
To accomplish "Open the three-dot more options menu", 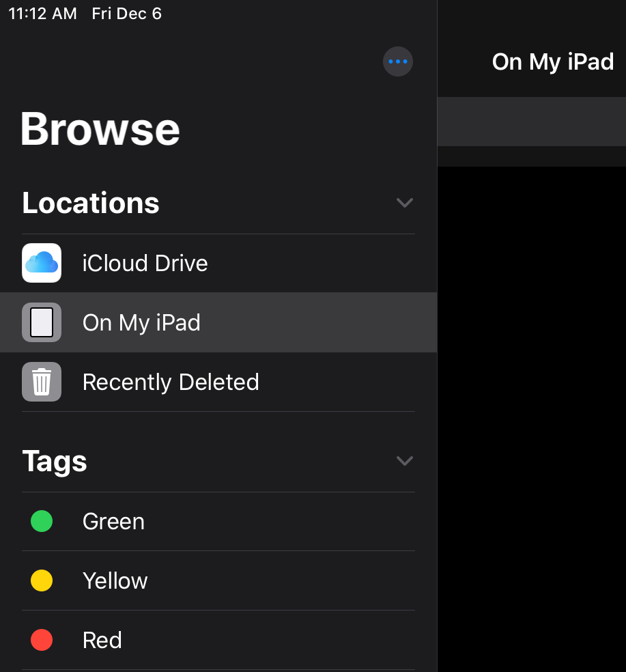I will 397,61.
